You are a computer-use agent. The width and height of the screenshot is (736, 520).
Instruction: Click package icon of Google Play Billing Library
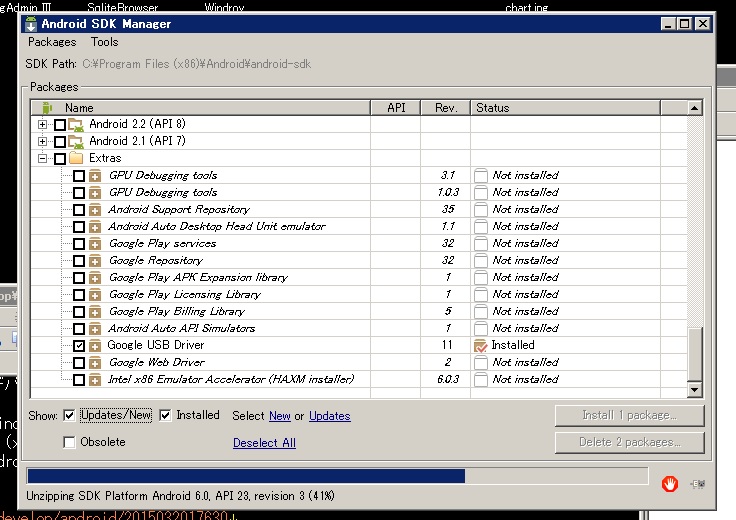click(x=95, y=312)
